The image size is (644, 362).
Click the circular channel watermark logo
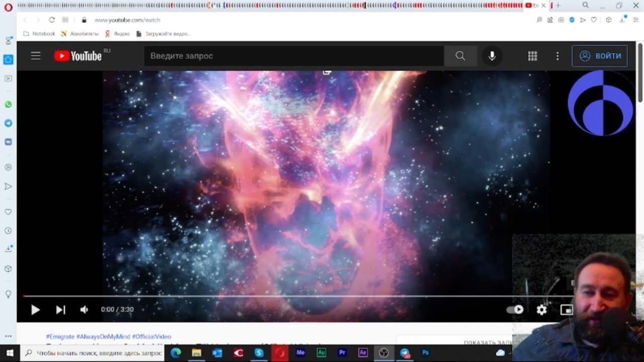(601, 103)
